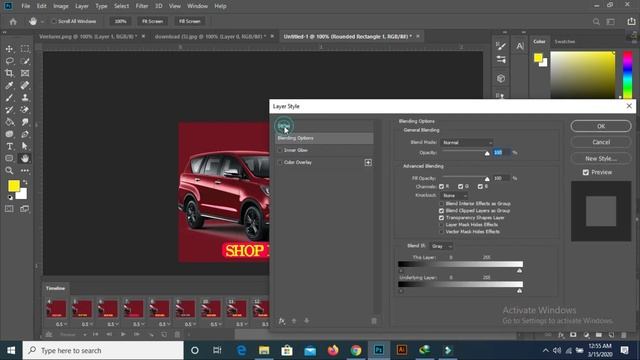Select the Zoom tool
This screenshot has width=640, height=360.
coord(9,171)
